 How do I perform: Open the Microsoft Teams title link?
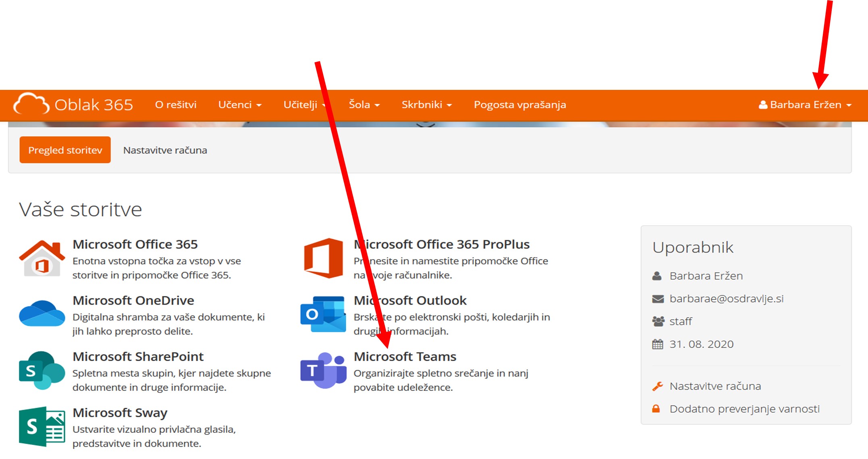[x=405, y=356]
